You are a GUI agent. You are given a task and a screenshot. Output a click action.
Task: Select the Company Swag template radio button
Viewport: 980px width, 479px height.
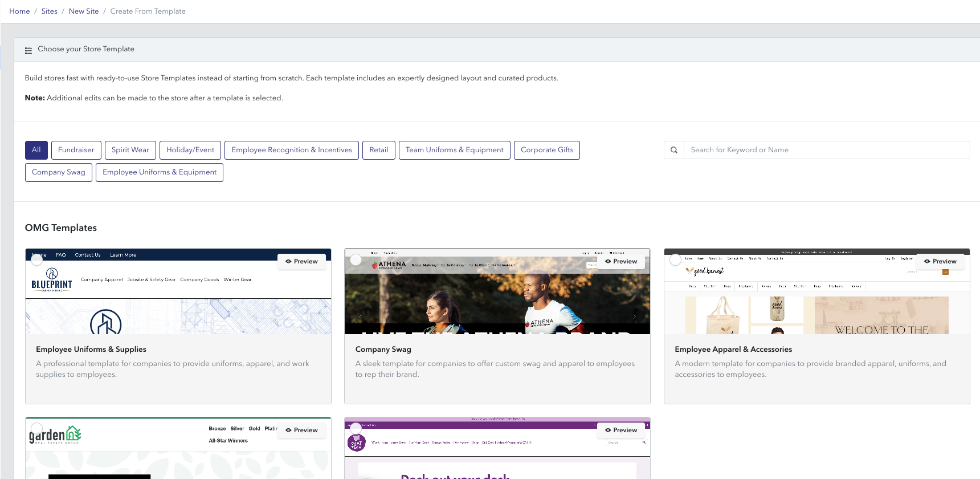click(356, 260)
